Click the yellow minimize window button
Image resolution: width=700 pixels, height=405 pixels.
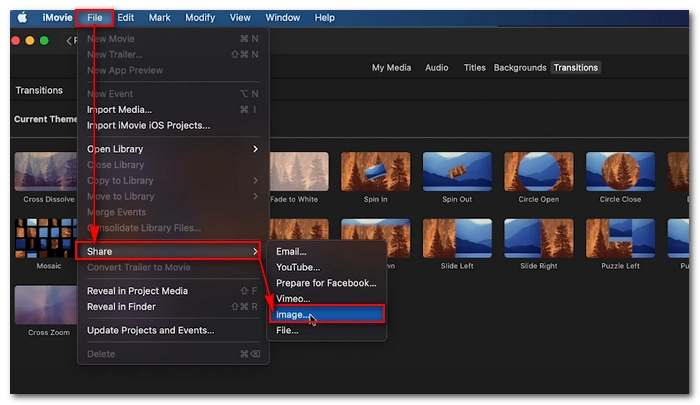[x=30, y=41]
